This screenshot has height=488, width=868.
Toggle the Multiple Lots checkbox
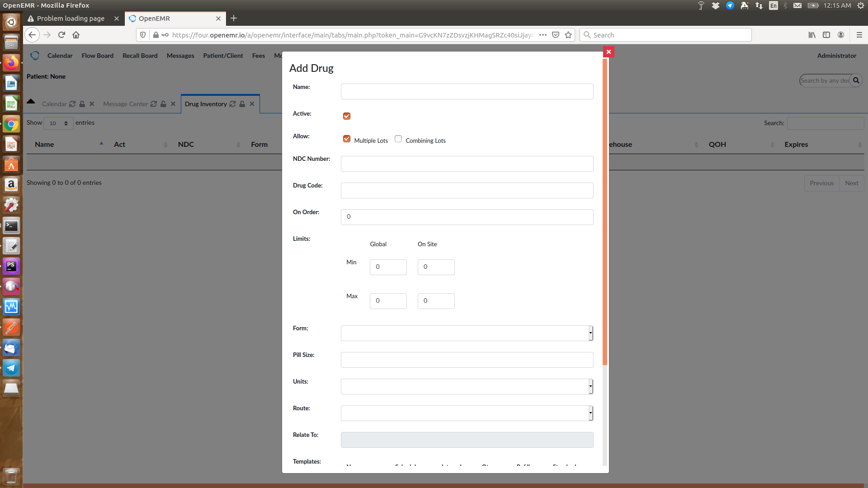point(347,139)
